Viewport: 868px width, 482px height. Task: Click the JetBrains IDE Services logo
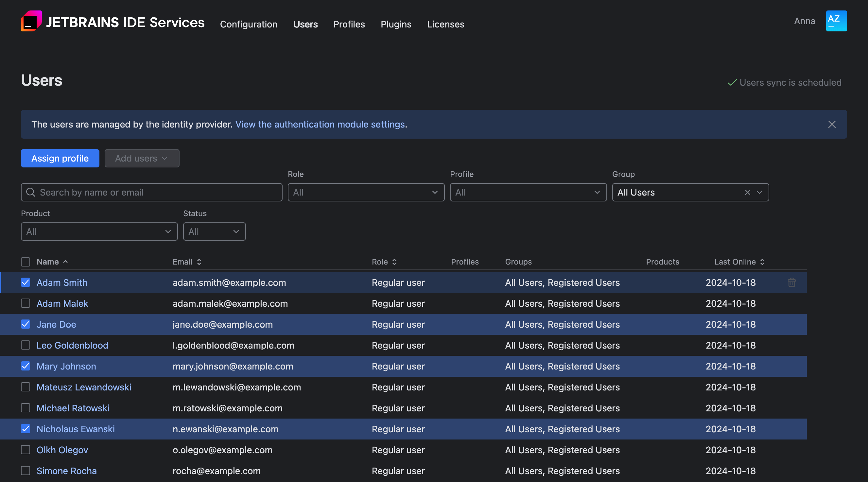31,21
